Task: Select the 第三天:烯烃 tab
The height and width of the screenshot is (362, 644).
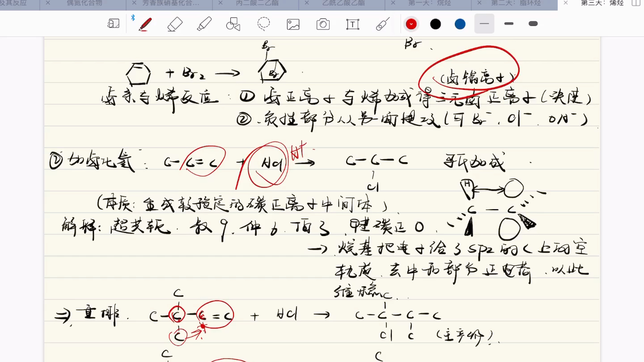Action: coord(602,3)
